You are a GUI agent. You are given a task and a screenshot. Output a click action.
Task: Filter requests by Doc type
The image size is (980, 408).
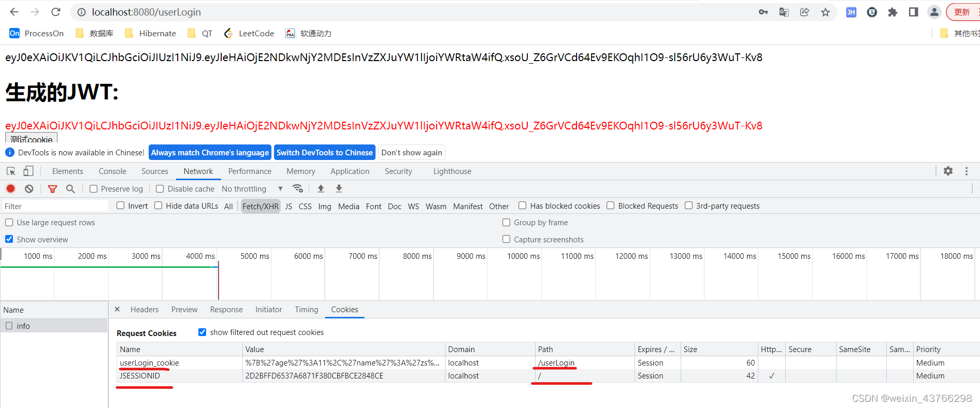395,206
